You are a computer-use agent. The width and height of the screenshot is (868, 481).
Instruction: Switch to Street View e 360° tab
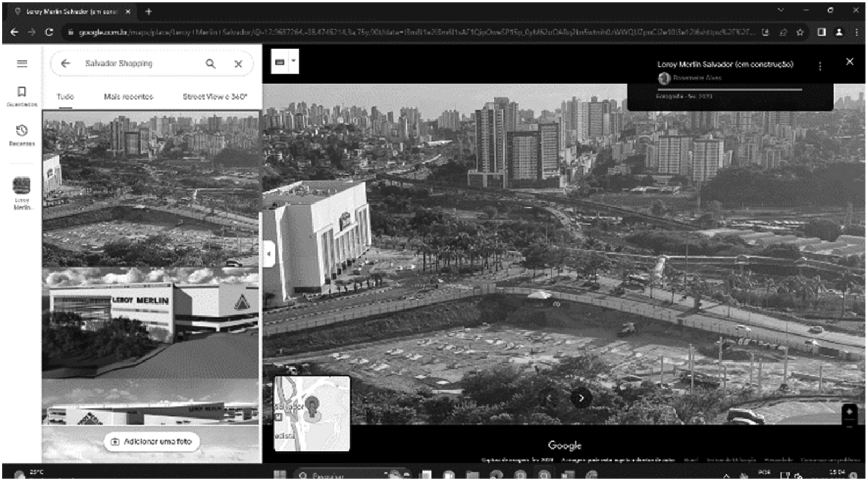(215, 97)
